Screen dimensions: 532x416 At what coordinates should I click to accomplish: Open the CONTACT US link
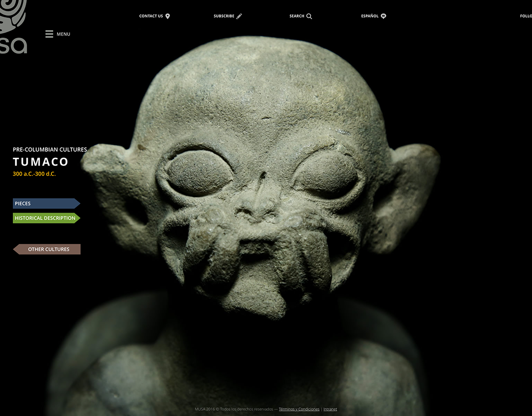point(151,16)
